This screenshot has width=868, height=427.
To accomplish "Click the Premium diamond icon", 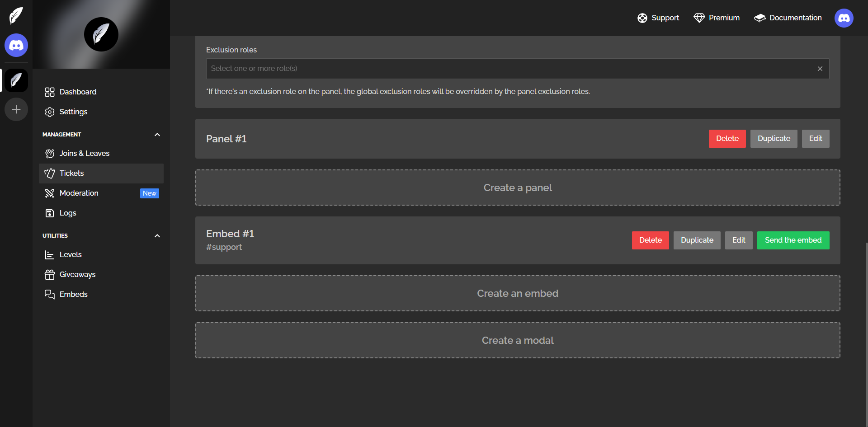I will click(x=699, y=18).
